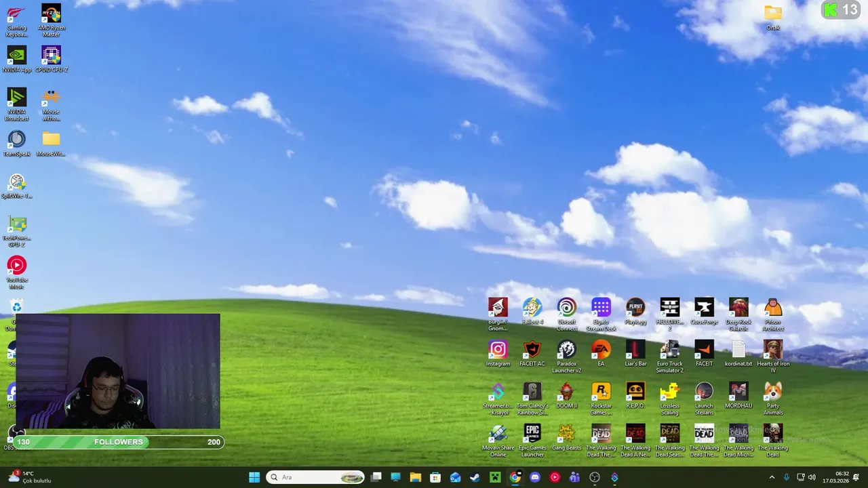This screenshot has height=488, width=868.
Task: Open the Rockstar Games Launcher shortcut
Action: point(601,399)
